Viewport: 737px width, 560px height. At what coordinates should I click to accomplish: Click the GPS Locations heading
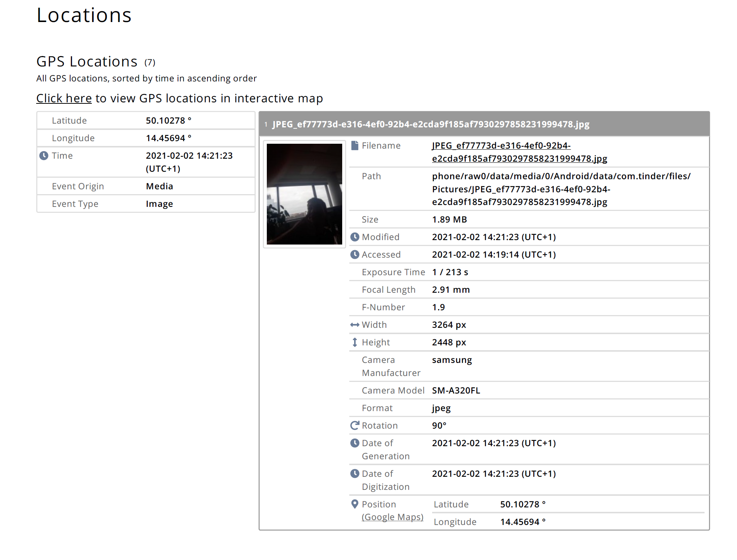87,62
